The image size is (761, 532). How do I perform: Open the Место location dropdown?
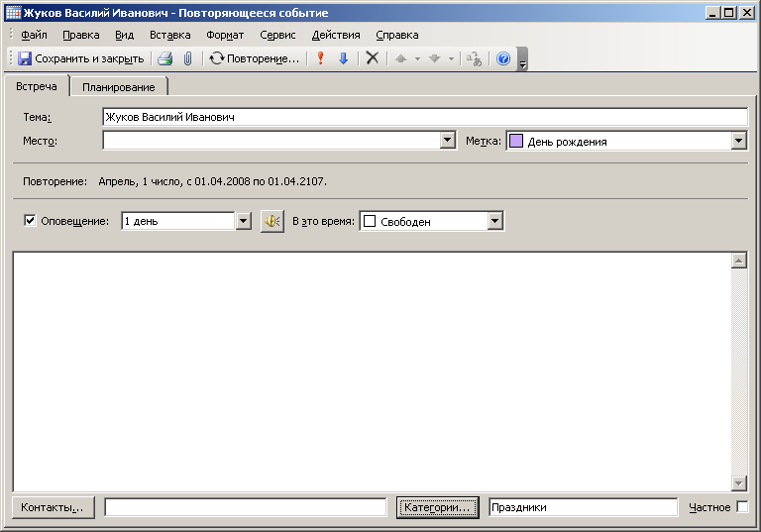[448, 141]
